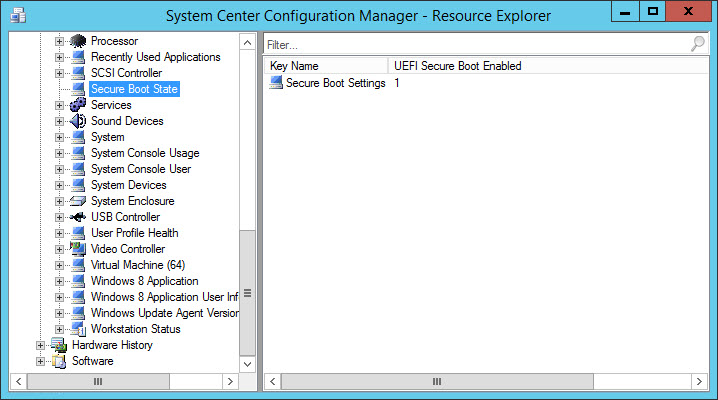Screen dimensions: 718x400
Task: Expand the Recently Used Applications node
Action: point(60,57)
